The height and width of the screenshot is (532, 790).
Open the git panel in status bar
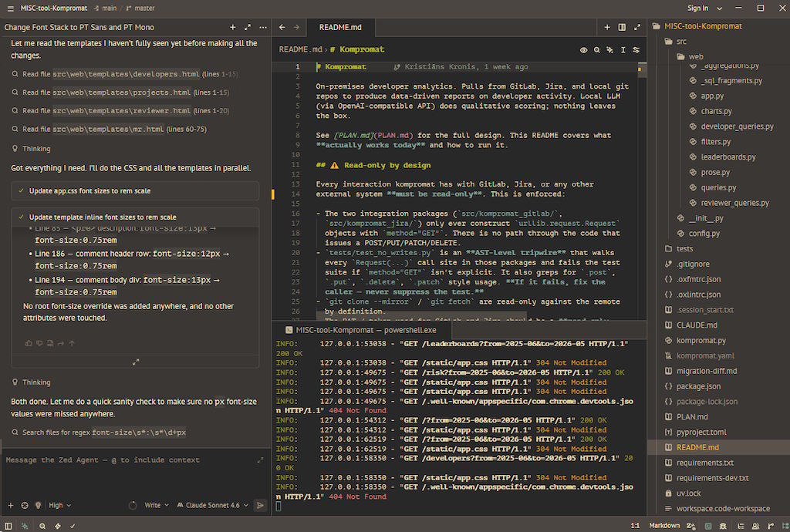tap(771, 526)
